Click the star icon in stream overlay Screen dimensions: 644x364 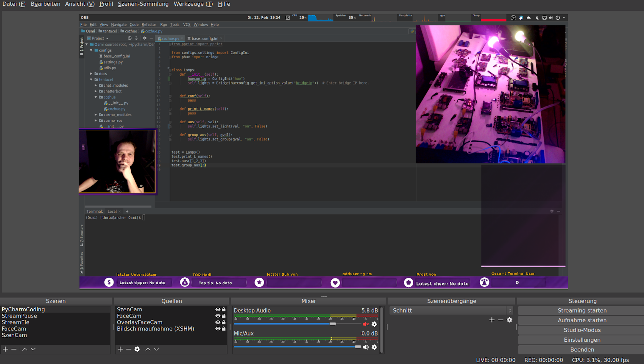click(260, 282)
